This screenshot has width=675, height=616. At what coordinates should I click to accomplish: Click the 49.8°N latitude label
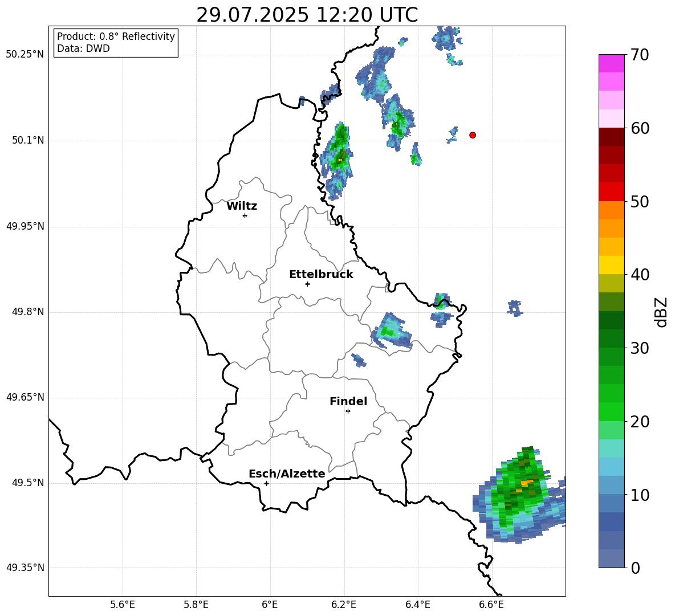point(29,312)
